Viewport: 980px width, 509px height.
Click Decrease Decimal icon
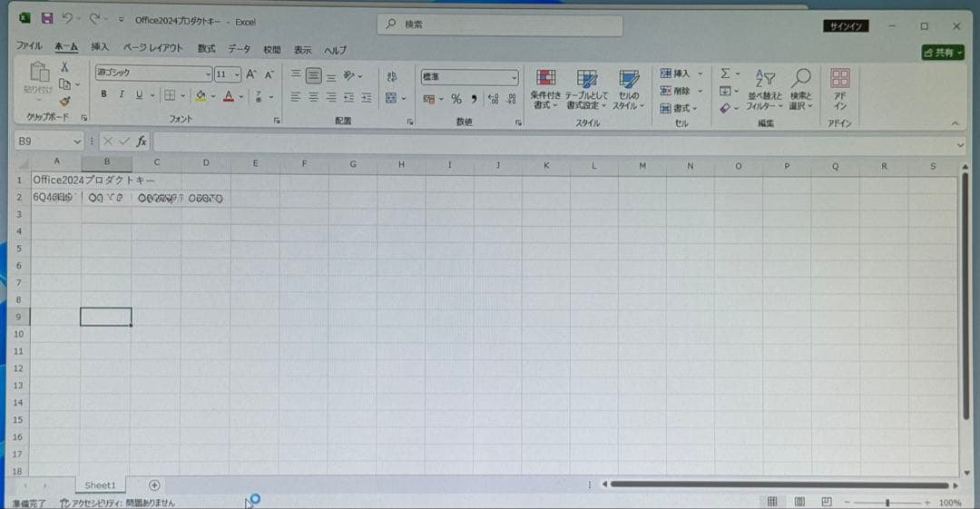coord(512,99)
